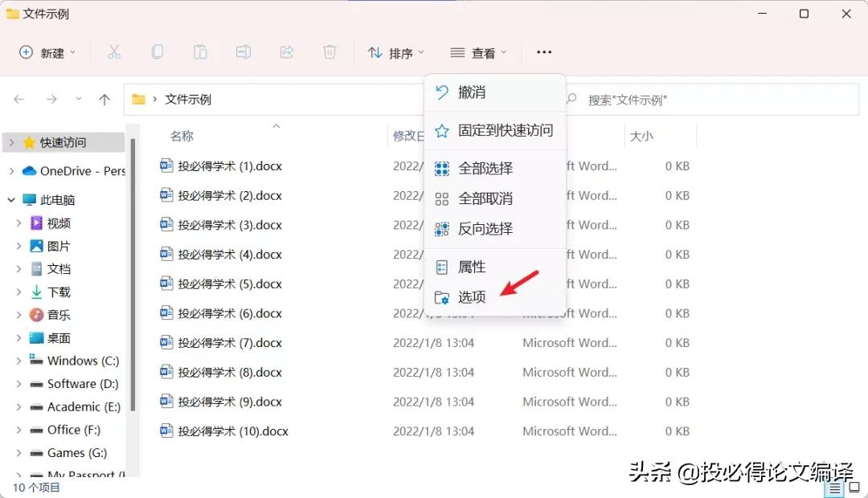
Task: Click the Copy icon on the toolbar
Action: tap(158, 51)
